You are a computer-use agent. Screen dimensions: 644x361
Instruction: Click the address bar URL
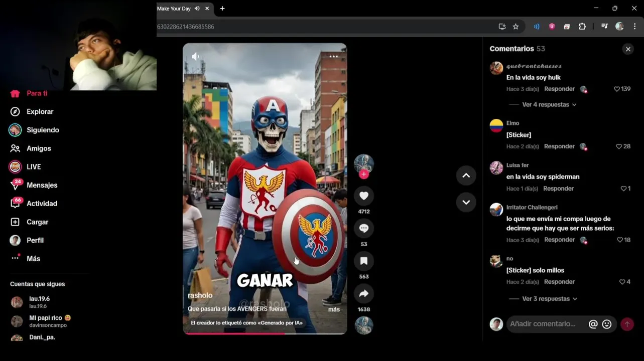click(186, 27)
